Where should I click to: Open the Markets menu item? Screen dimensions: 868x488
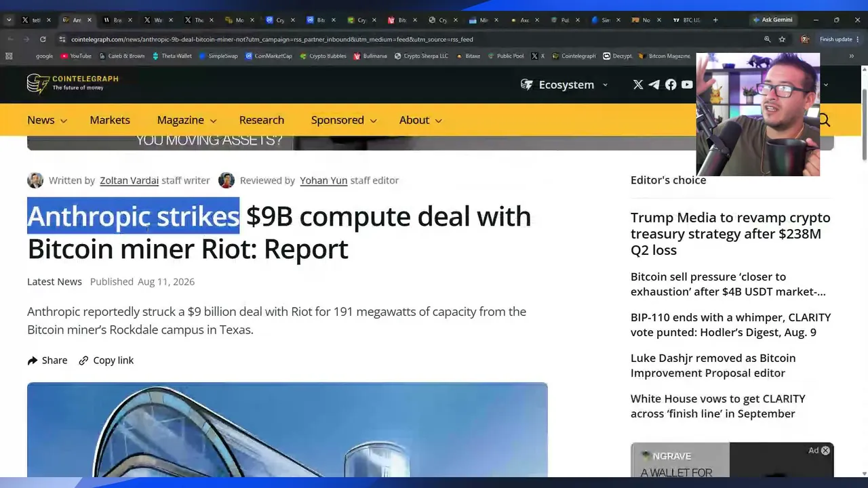pos(110,120)
